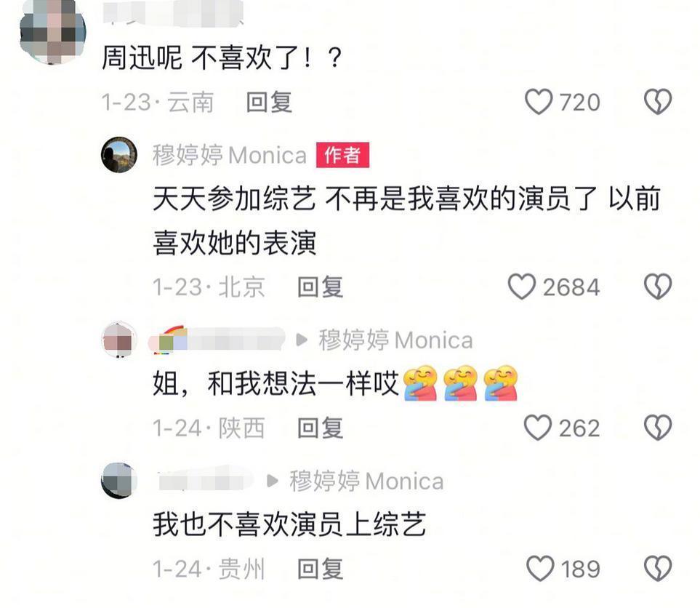The width and height of the screenshot is (700, 608).
Task: Like the author's reply with 2684 likes
Action: tap(521, 287)
